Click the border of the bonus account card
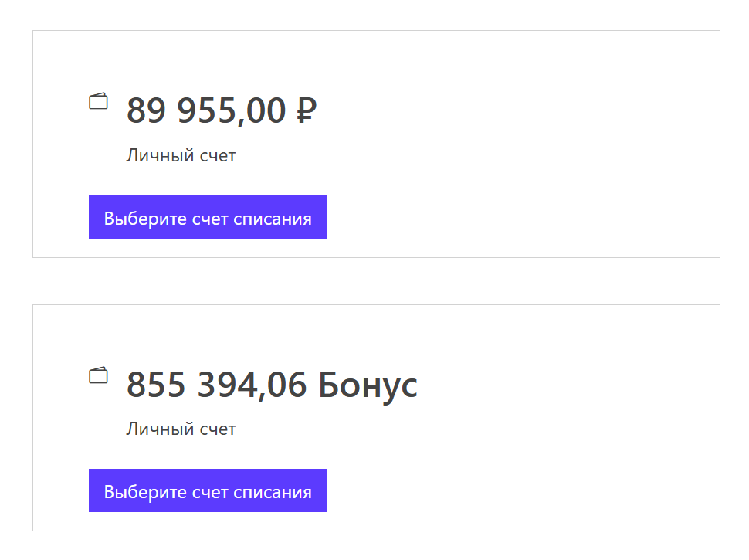This screenshot has width=749, height=560. tap(374, 304)
